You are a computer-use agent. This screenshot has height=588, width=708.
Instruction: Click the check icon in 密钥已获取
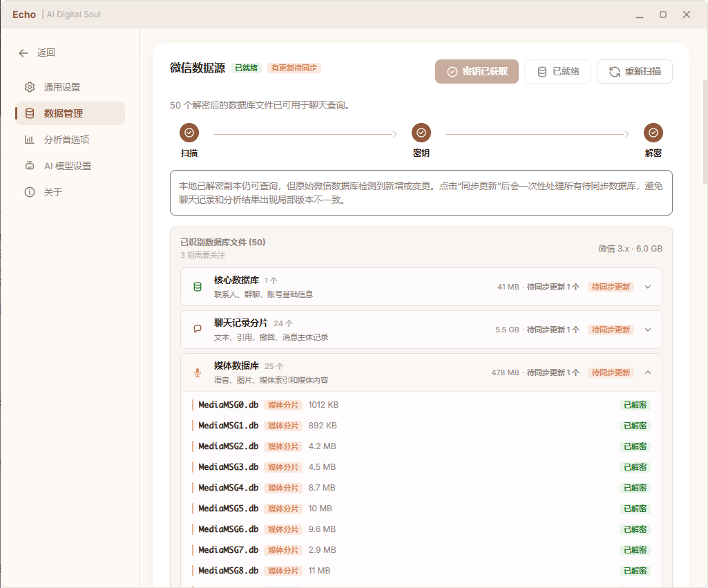pyautogui.click(x=452, y=72)
